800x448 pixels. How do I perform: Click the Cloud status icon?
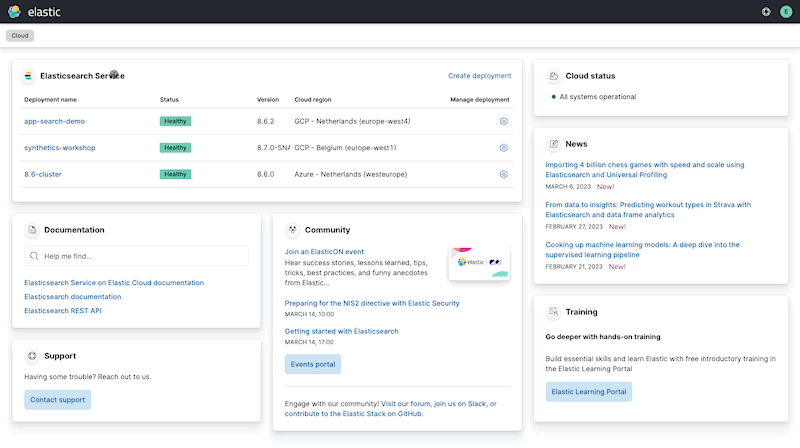click(x=554, y=76)
